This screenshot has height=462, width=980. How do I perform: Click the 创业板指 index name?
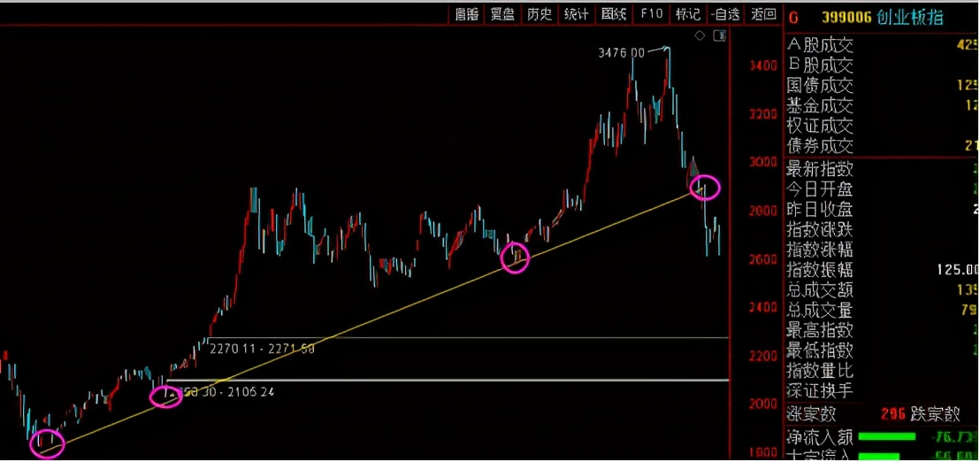911,18
